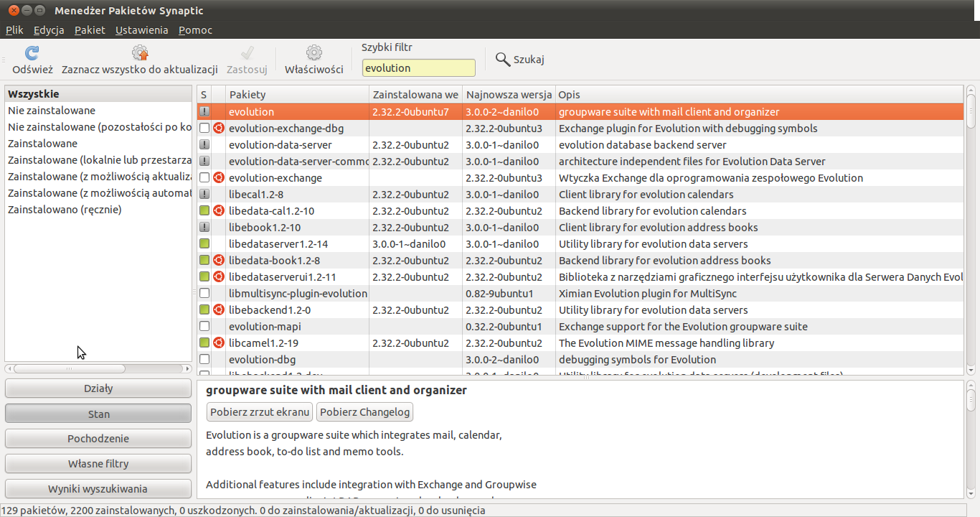This screenshot has height=517, width=980.
Task: Click the Zastosuj checkmark icon
Action: tap(247, 53)
